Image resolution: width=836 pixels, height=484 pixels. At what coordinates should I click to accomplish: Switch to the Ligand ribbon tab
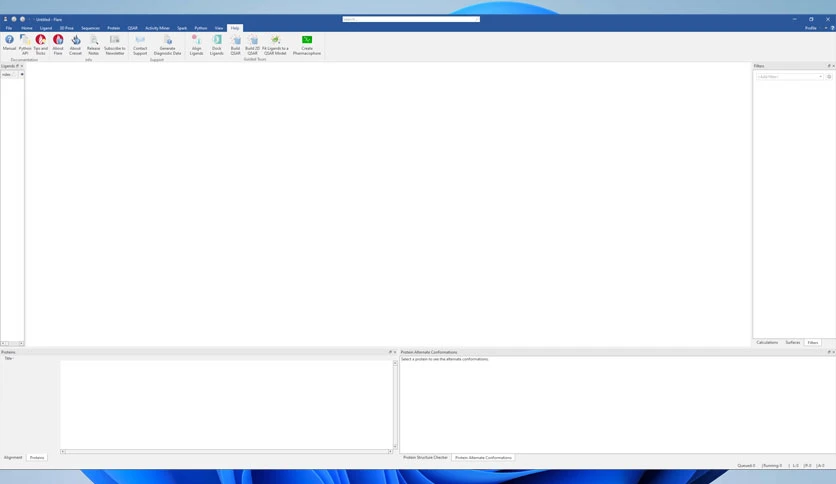pos(46,28)
